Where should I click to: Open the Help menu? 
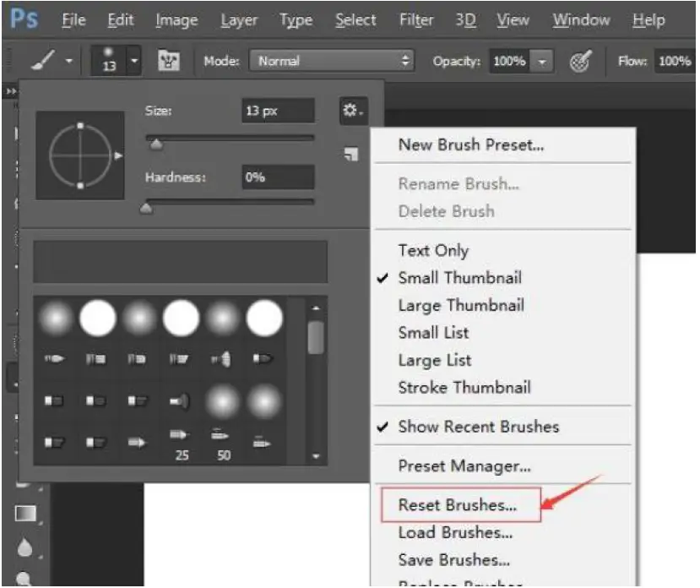[648, 20]
